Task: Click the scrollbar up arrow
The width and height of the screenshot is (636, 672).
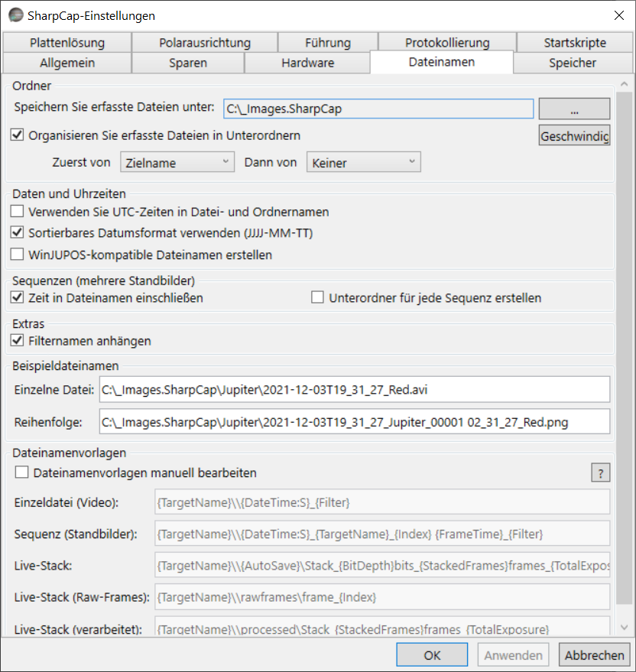Action: click(x=624, y=84)
